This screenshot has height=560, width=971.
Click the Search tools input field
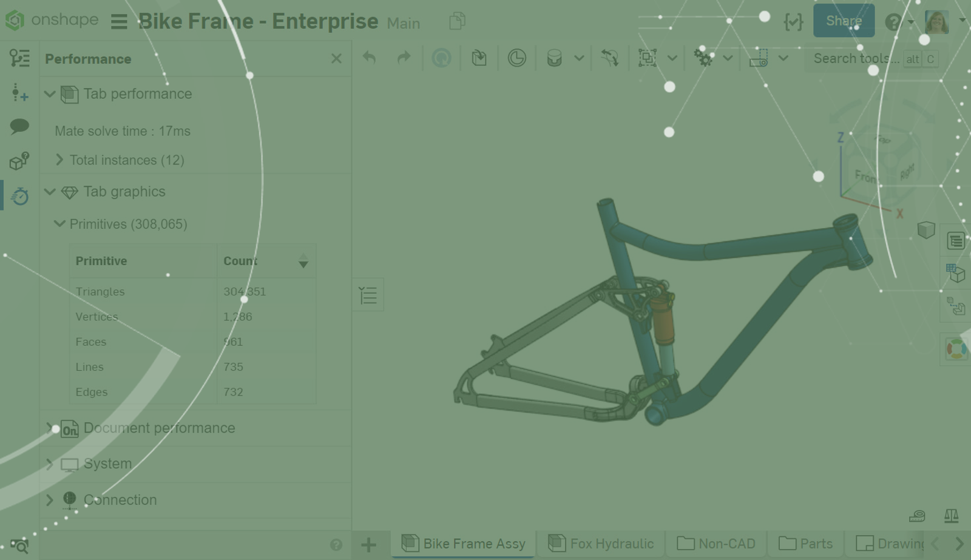point(856,59)
